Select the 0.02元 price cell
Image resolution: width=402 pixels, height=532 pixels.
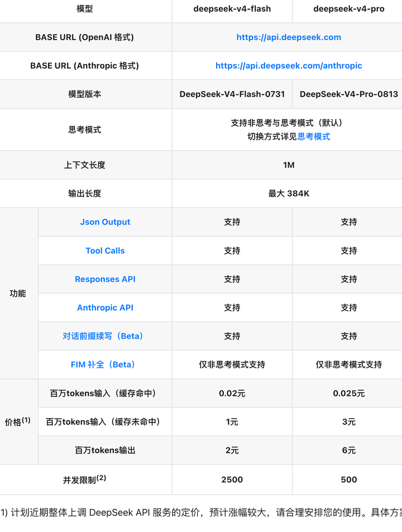click(232, 394)
